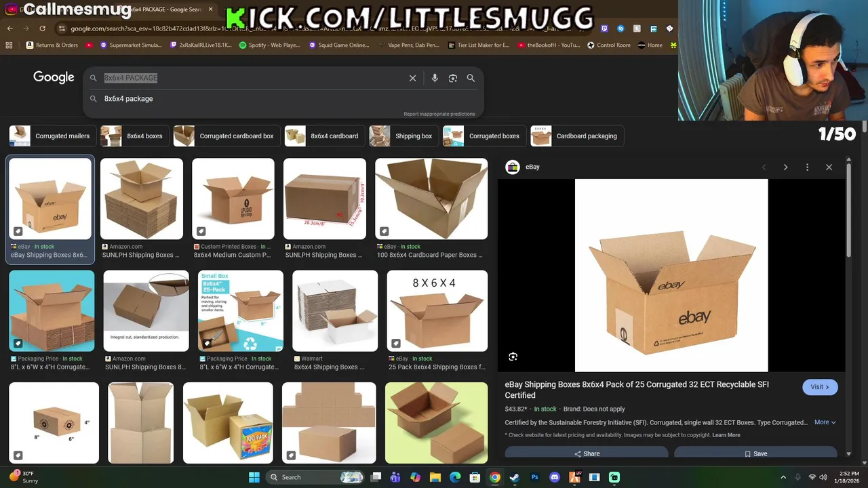
Task: Open the Supermarket Simulator bookmark
Action: [131, 45]
